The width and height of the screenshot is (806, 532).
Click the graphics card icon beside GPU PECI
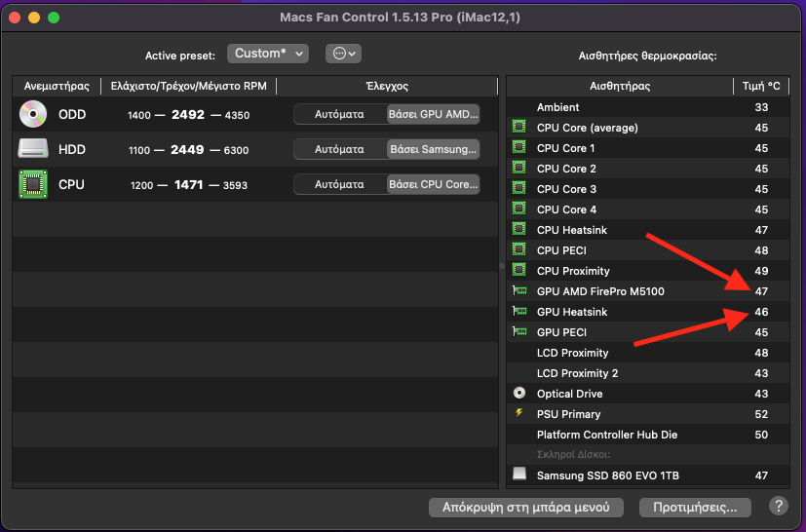point(519,331)
